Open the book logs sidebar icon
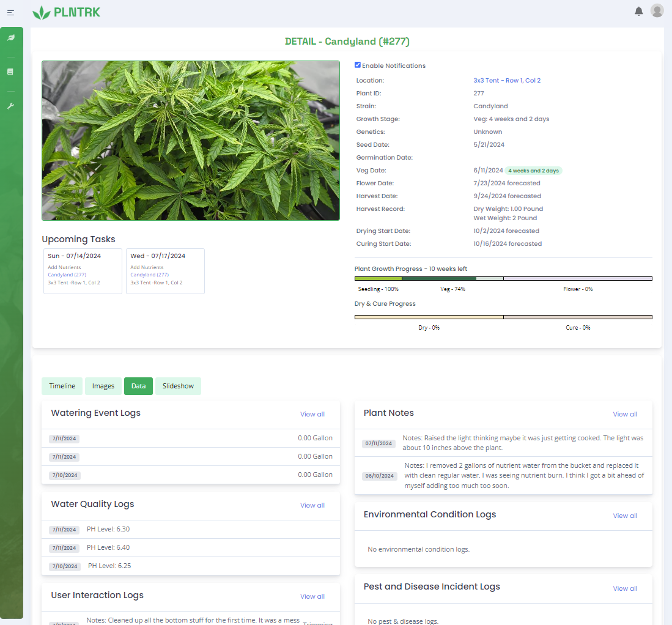 (x=10, y=72)
